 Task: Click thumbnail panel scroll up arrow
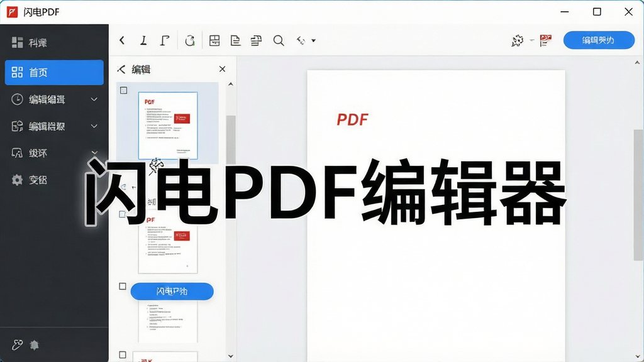[x=230, y=84]
